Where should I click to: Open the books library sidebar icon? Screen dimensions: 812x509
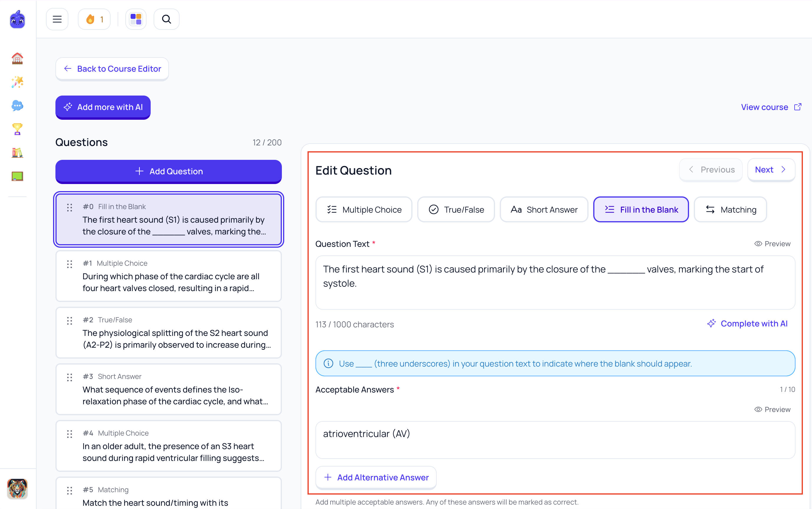coord(17,153)
